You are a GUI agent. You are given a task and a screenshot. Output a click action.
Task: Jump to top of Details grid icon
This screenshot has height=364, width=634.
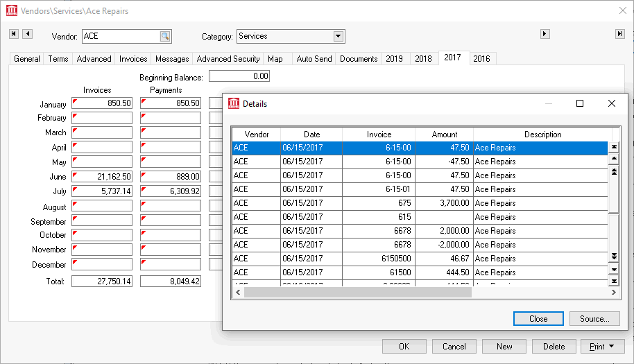(x=614, y=147)
